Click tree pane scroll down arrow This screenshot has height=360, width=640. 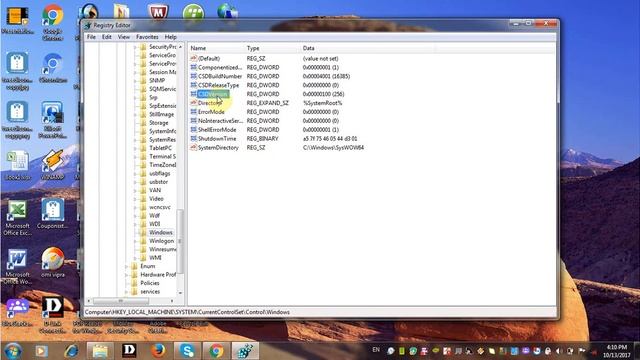[x=180, y=293]
